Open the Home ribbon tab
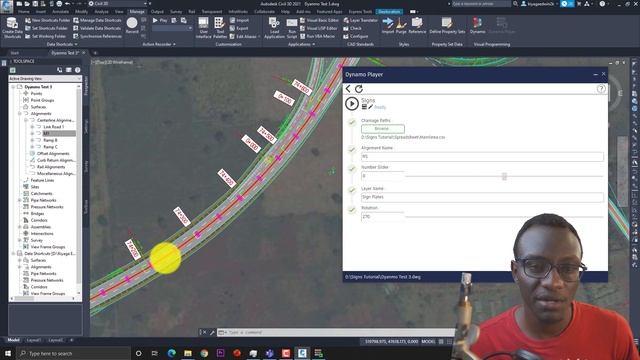This screenshot has height=360, width=640. 24,11
